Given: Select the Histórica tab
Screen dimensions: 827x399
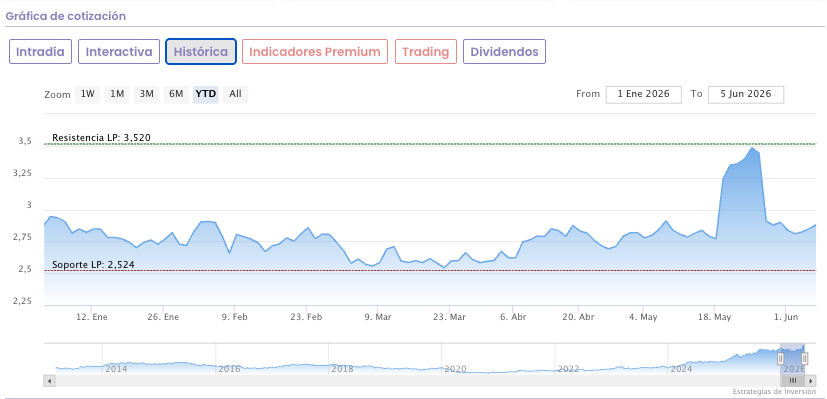Looking at the screenshot, I should pos(201,52).
